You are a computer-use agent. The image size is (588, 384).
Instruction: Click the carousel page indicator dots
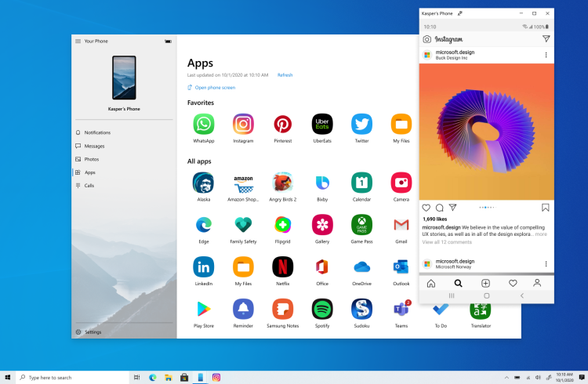point(487,208)
